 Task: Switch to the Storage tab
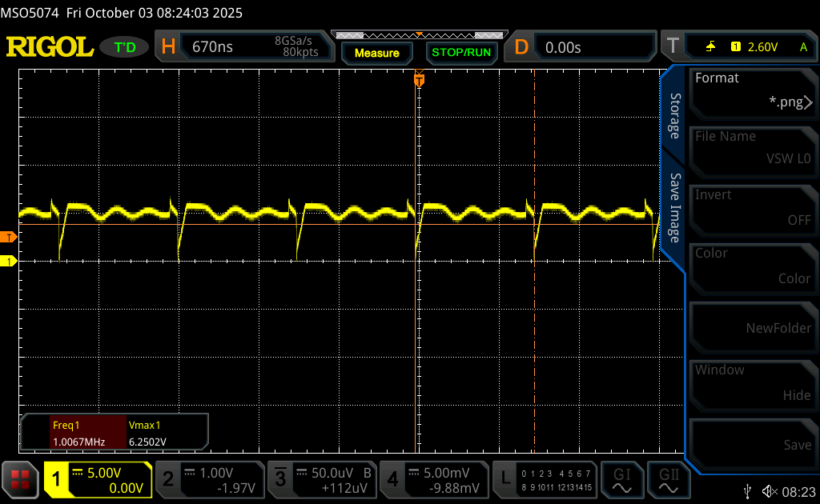(x=674, y=116)
